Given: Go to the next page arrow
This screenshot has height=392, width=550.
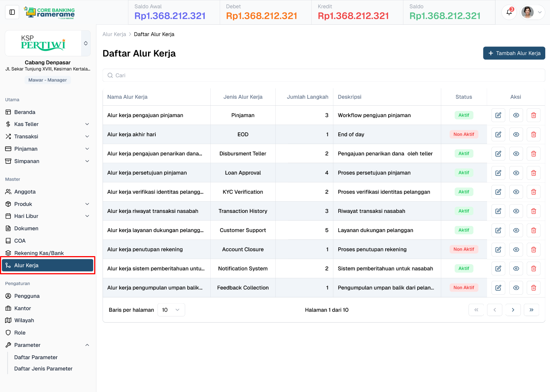Looking at the screenshot, I should click(513, 310).
